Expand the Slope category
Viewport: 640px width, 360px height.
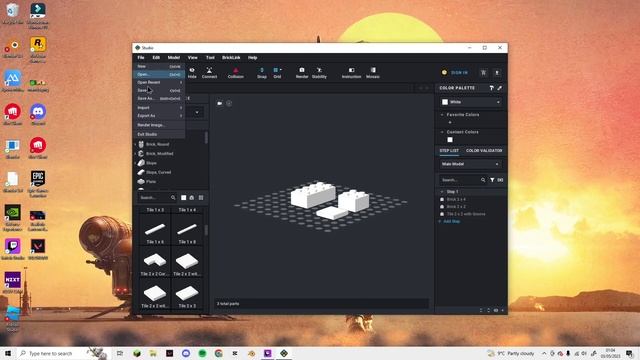(x=135, y=163)
